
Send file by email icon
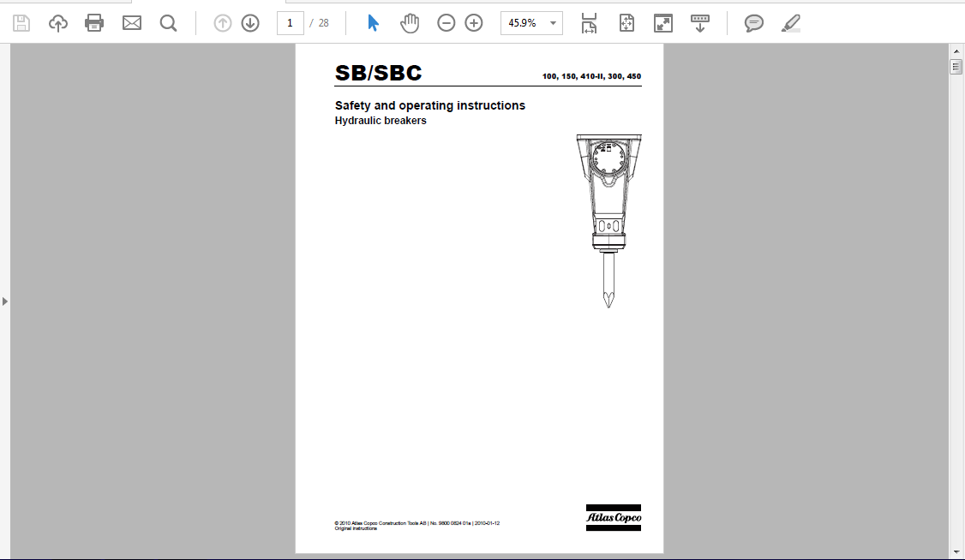pyautogui.click(x=132, y=23)
